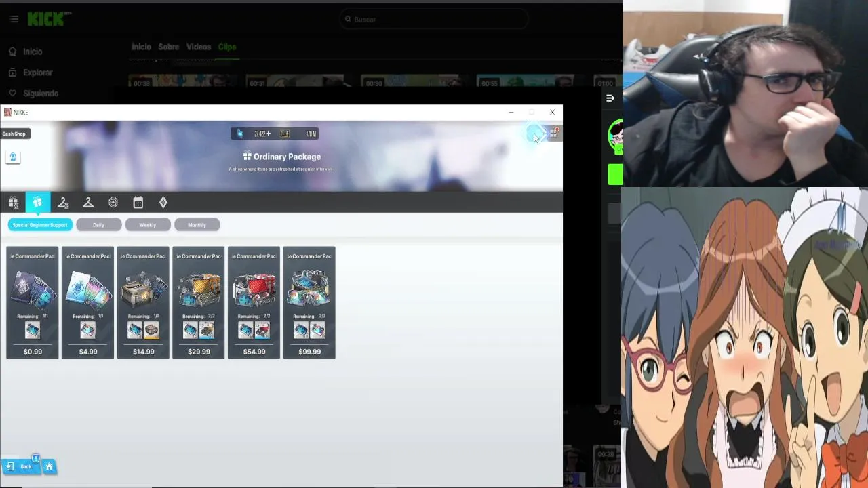Go to Siguiendo in the Kick sidebar
Viewport: 868px width, 488px height.
click(x=34, y=94)
